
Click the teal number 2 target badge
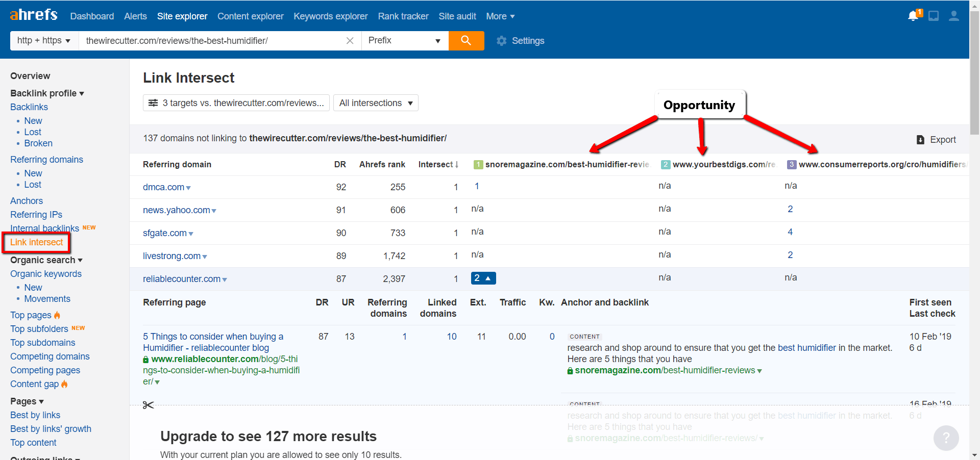[x=666, y=164]
